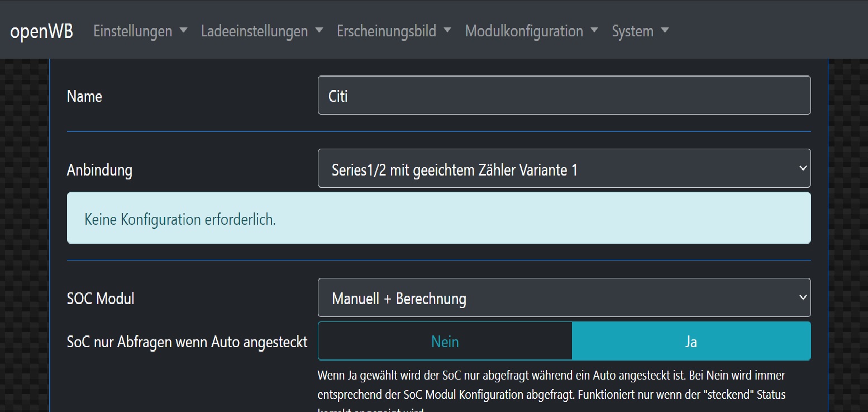The image size is (868, 412).
Task: Open the Ladeeinstellungen menu
Action: pyautogui.click(x=255, y=31)
